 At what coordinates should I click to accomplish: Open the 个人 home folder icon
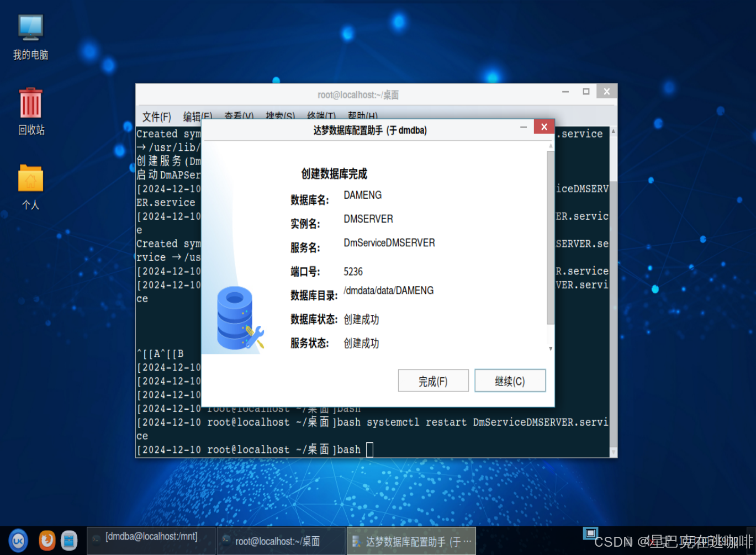pos(30,187)
